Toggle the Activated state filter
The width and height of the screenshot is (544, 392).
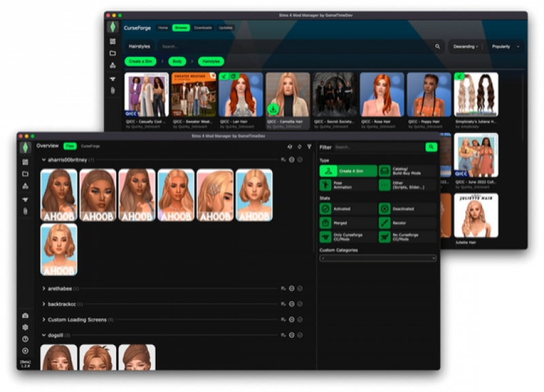pyautogui.click(x=348, y=209)
